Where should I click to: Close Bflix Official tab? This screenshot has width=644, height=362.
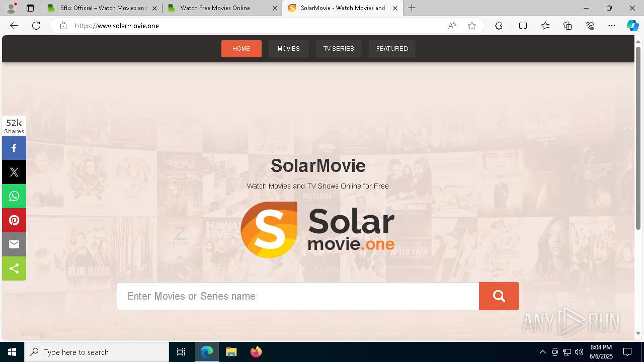(154, 8)
